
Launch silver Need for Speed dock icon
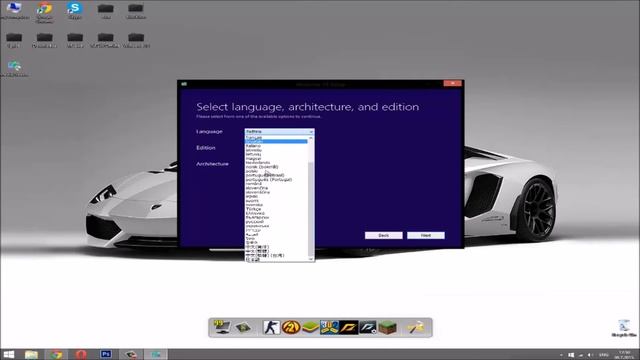[x=368, y=327]
